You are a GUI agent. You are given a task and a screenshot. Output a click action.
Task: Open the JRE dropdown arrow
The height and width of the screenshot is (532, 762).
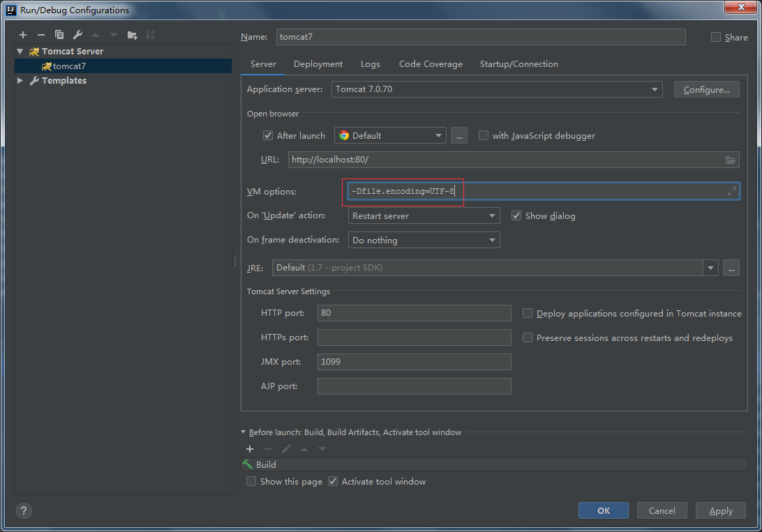point(710,268)
